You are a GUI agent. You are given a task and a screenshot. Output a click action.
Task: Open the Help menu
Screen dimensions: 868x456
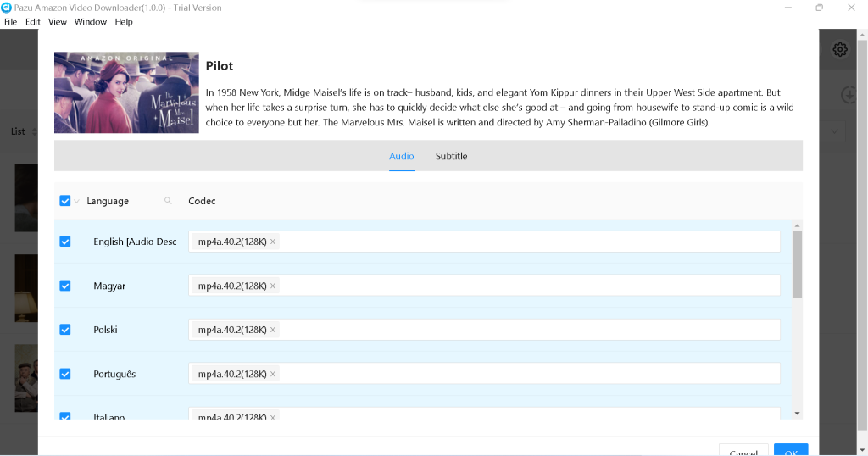[x=124, y=22]
